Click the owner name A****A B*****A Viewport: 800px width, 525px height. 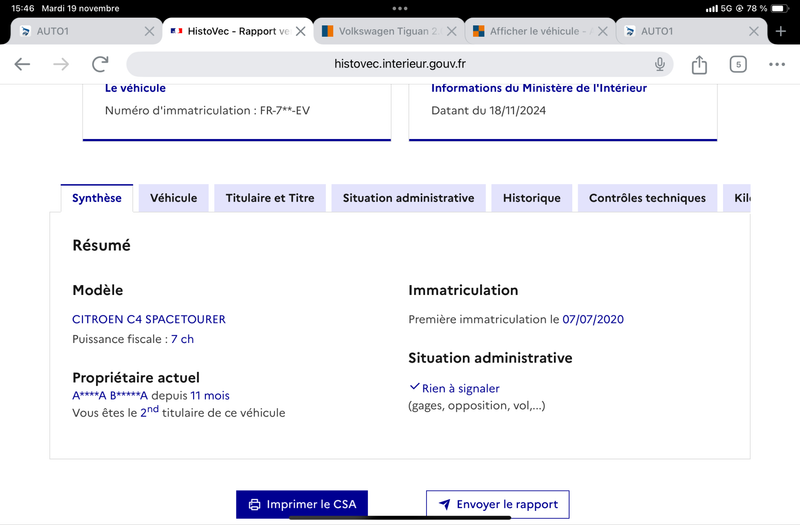pyautogui.click(x=110, y=395)
